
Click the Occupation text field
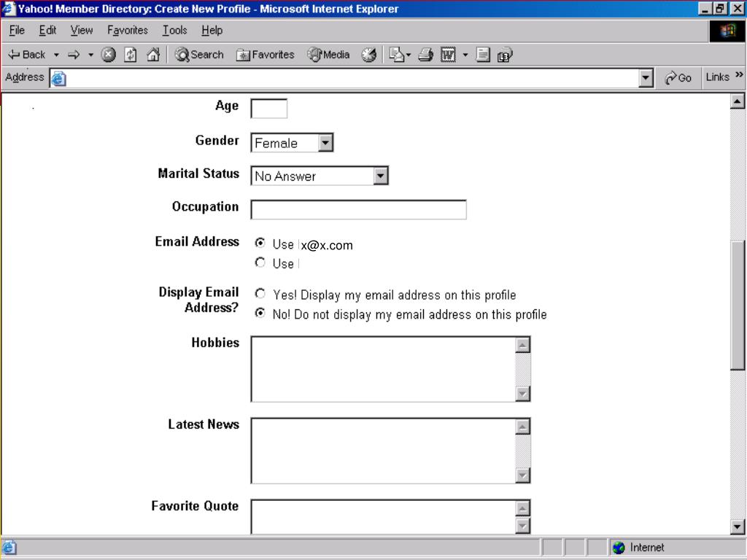tap(358, 210)
